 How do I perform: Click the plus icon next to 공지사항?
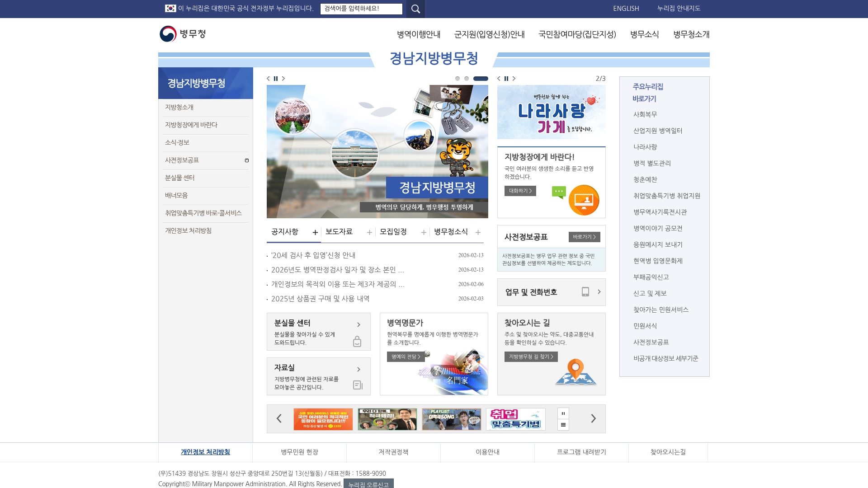(x=315, y=232)
